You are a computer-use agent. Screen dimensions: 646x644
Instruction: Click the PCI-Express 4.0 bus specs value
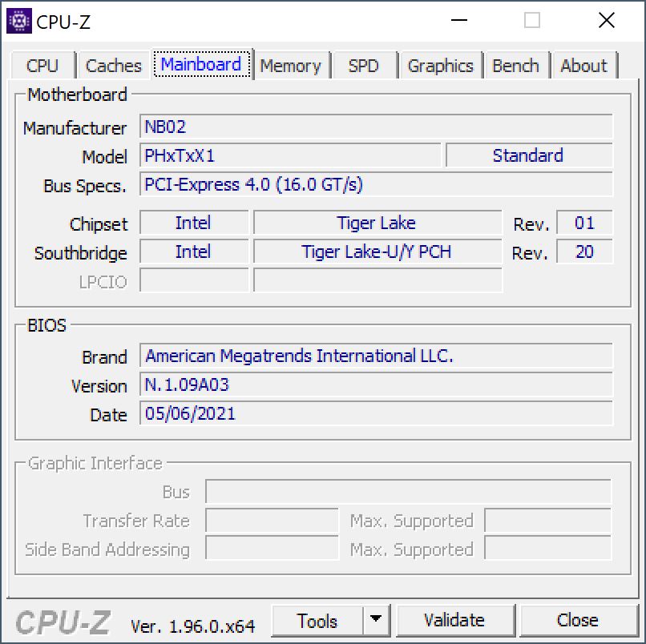[376, 184]
